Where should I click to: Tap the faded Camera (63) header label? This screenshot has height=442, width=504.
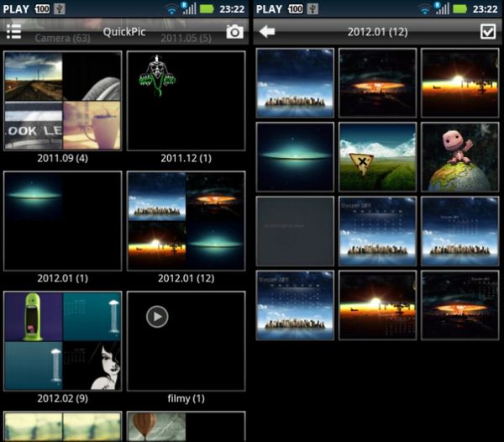click(x=62, y=39)
